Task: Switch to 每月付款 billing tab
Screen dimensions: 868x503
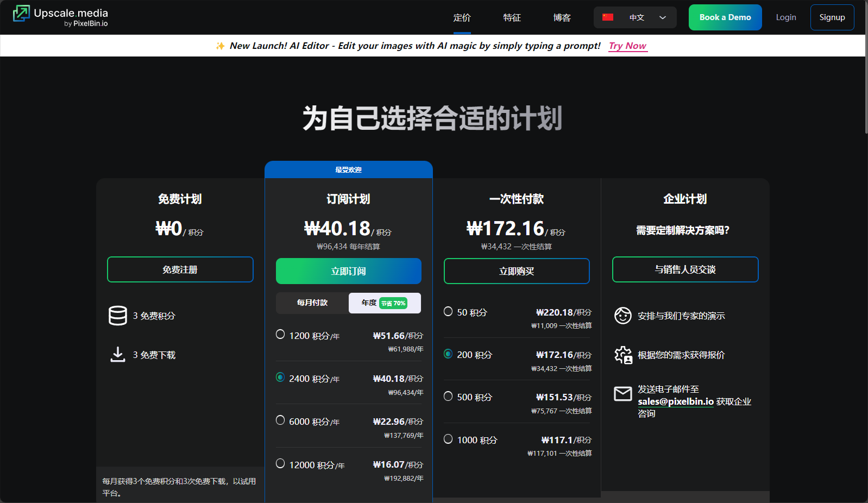Action: [312, 303]
